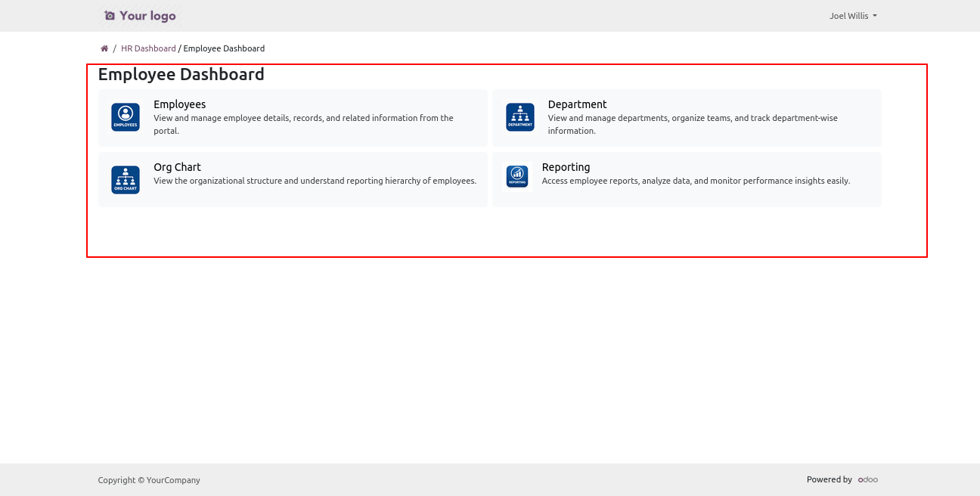Screen dimensions: 980x496
Task: Open the Reporting chart icon
Action: pos(517,177)
